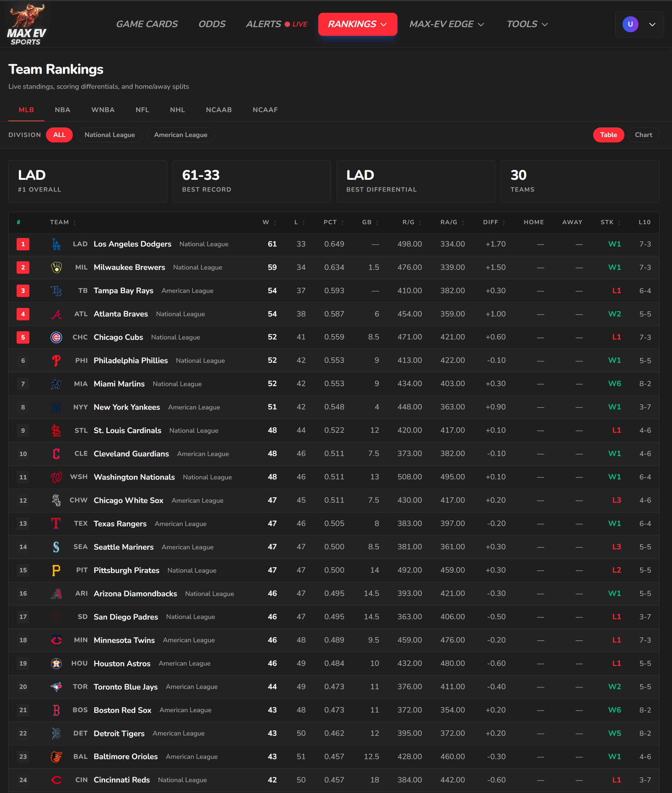Sort table by W column
Viewport: 672px width, 793px height.
coord(269,222)
